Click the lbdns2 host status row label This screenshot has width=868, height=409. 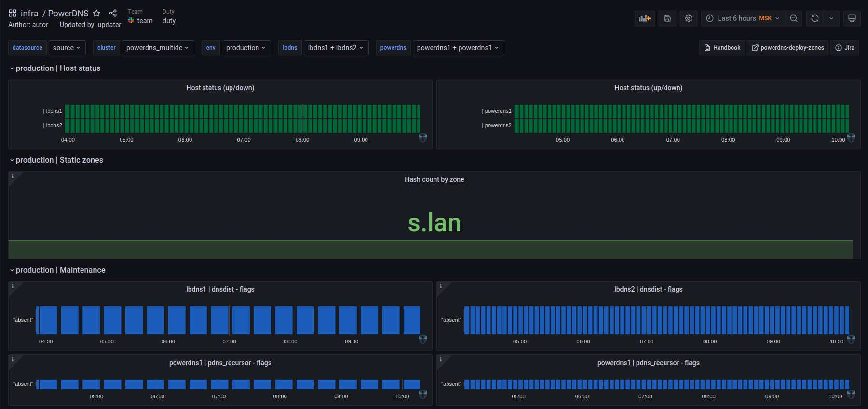(x=53, y=125)
